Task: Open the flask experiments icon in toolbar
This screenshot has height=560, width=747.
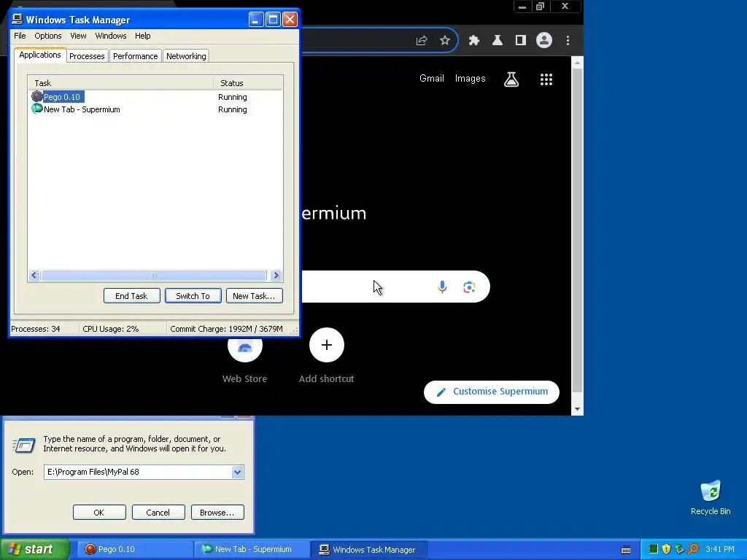Action: point(498,41)
